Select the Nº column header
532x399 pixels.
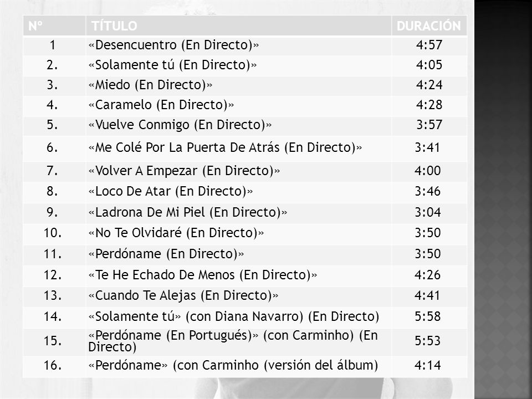54,25
